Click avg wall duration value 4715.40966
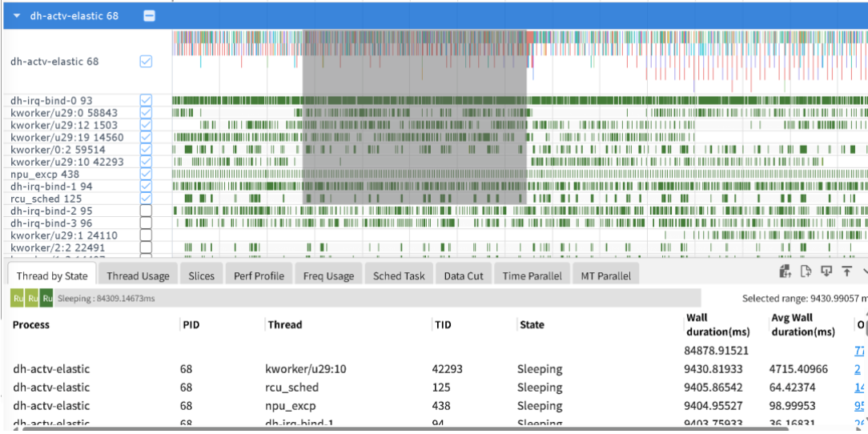Image resolution: width=868 pixels, height=434 pixels. (x=798, y=368)
